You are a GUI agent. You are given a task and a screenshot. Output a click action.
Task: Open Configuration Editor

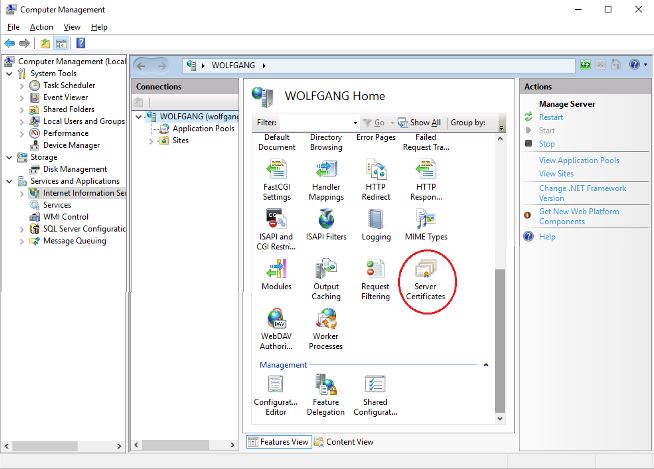point(275,395)
